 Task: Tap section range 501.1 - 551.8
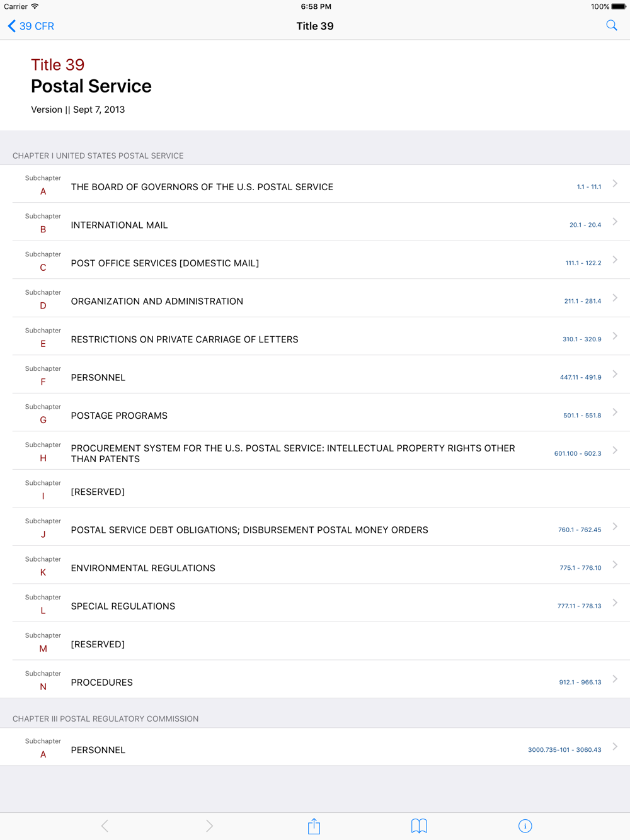coord(582,415)
